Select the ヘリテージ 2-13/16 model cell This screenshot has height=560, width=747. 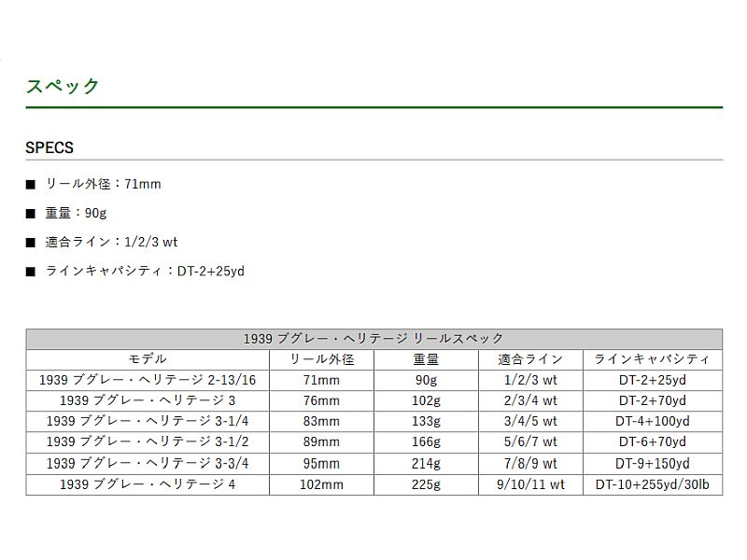[148, 381]
